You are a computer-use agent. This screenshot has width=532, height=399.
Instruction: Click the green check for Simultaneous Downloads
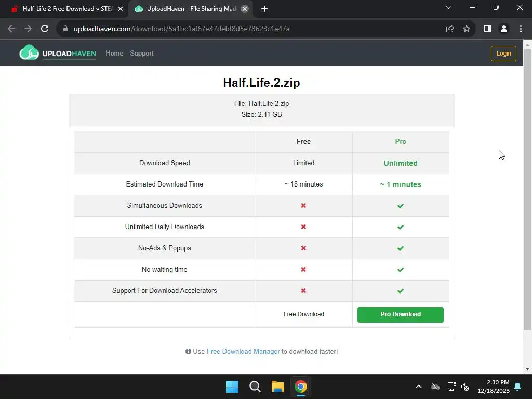click(401, 206)
